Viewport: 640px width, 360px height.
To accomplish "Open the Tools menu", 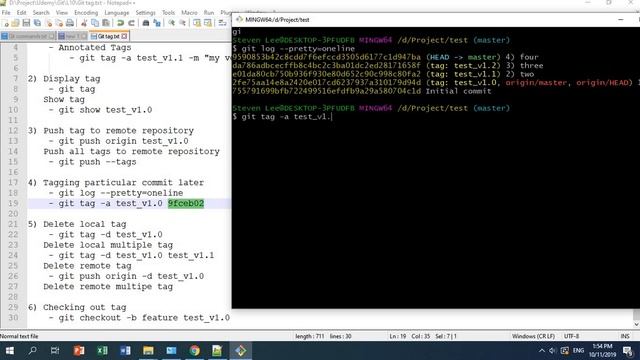I will [168, 13].
